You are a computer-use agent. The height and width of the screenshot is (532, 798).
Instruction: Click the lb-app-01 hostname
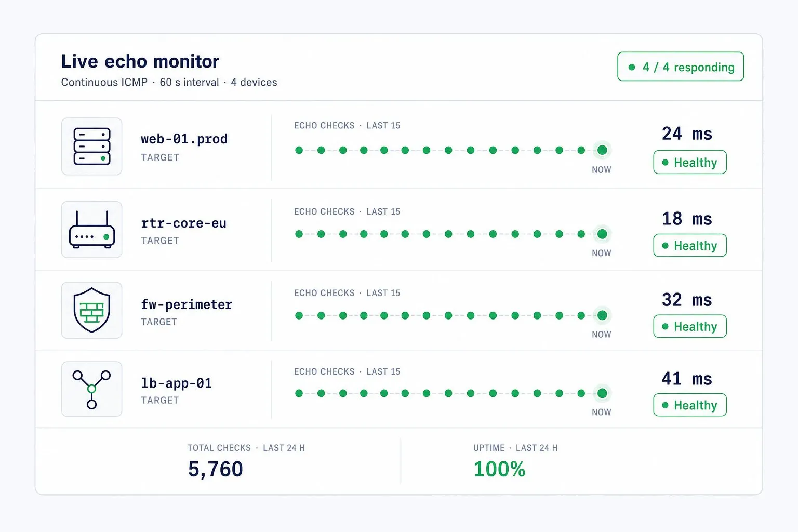(x=176, y=383)
